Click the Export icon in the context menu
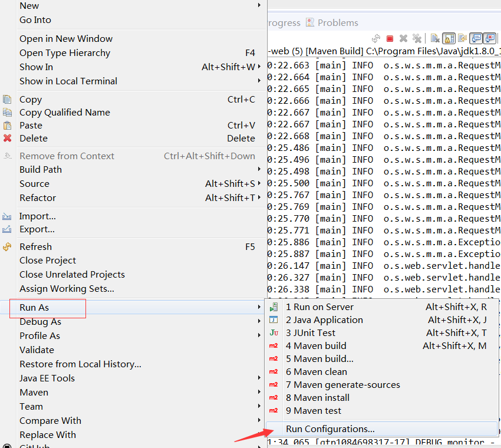501x448 pixels. click(6, 229)
